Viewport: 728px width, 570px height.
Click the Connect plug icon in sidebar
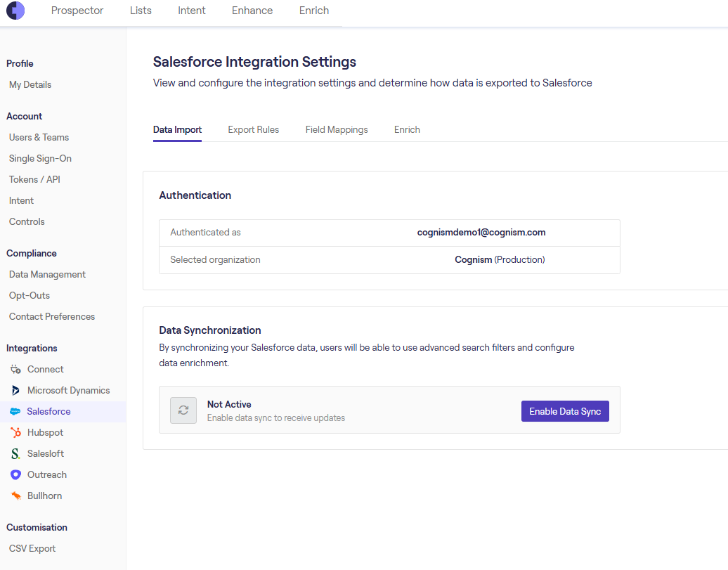(15, 369)
